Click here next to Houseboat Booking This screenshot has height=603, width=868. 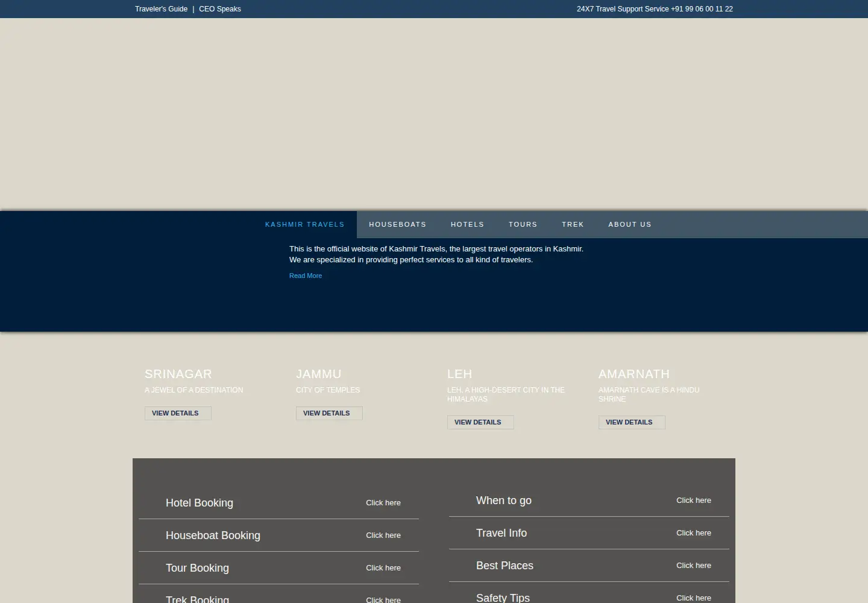tap(383, 535)
